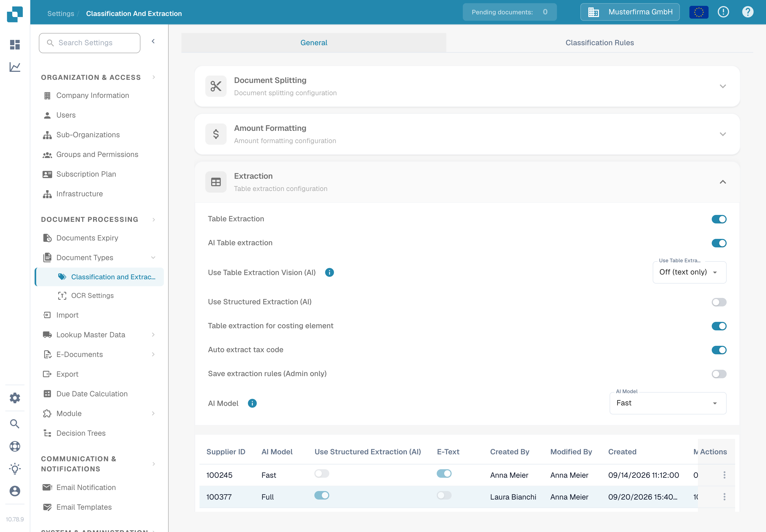Click the Pending documents counter
Screen dimensions: 766x532
(509, 12)
